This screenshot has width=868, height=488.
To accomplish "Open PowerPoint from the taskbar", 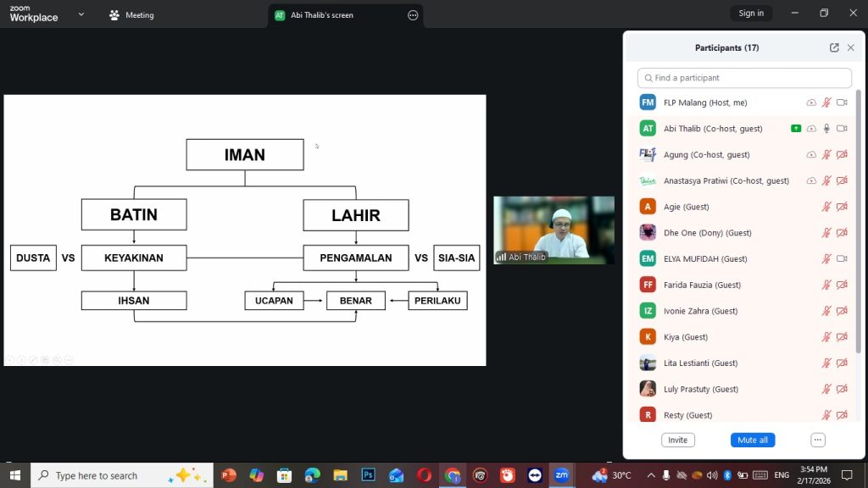I will [x=229, y=475].
